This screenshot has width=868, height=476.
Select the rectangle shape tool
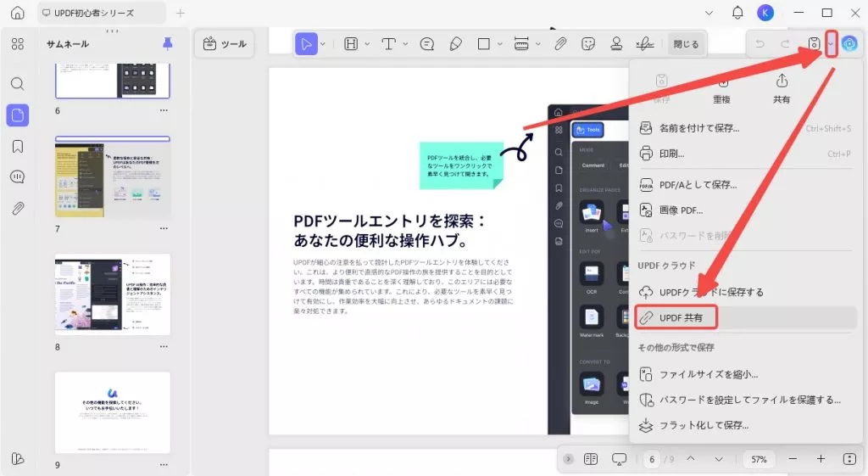[484, 44]
